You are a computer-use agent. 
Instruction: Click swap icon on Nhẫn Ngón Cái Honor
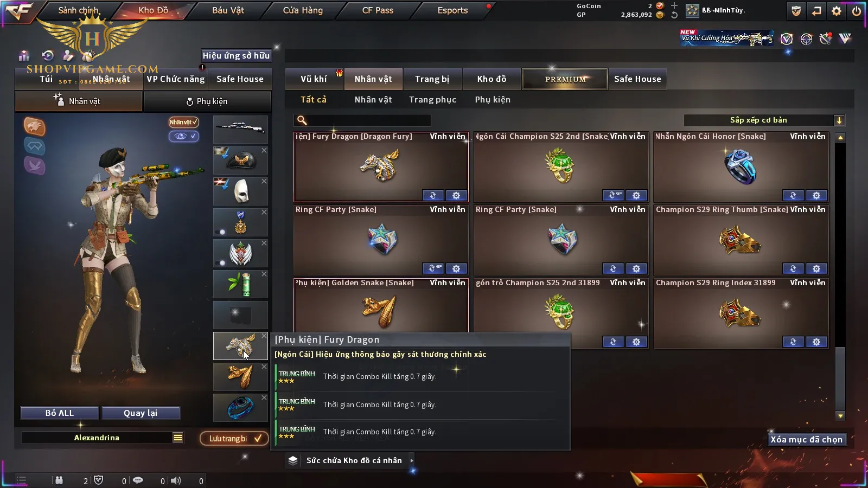click(793, 195)
